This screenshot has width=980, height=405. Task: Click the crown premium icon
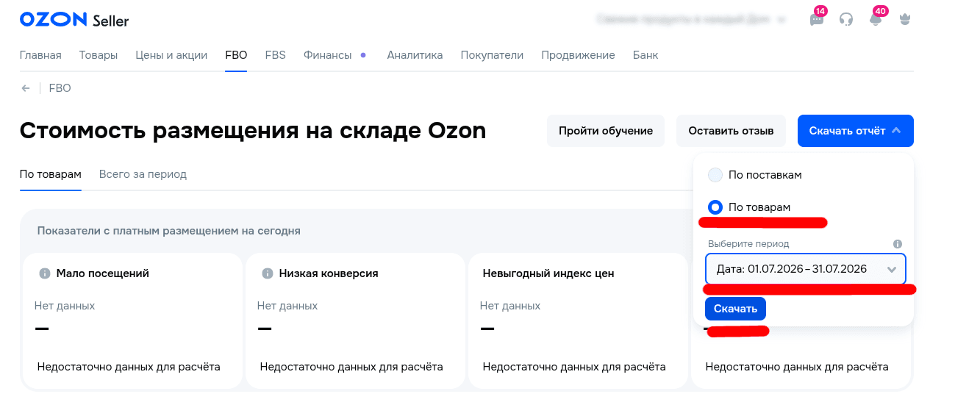click(x=905, y=20)
